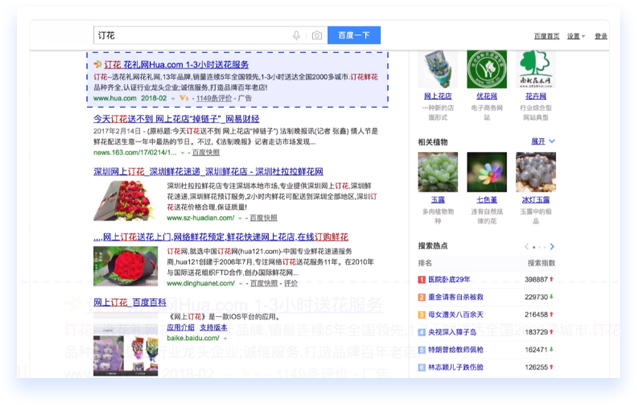Click the 网上花店 logo image
This screenshot has height=405, width=637.
click(435, 71)
